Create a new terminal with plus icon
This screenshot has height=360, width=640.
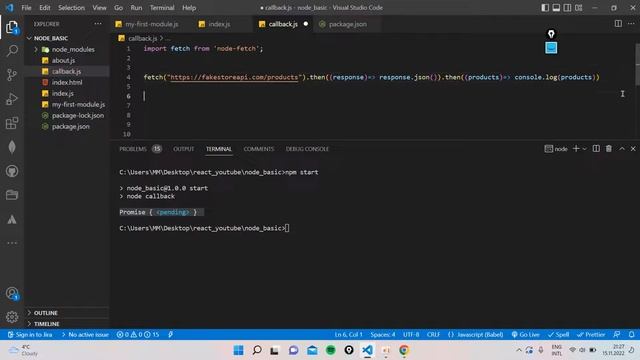click(576, 149)
